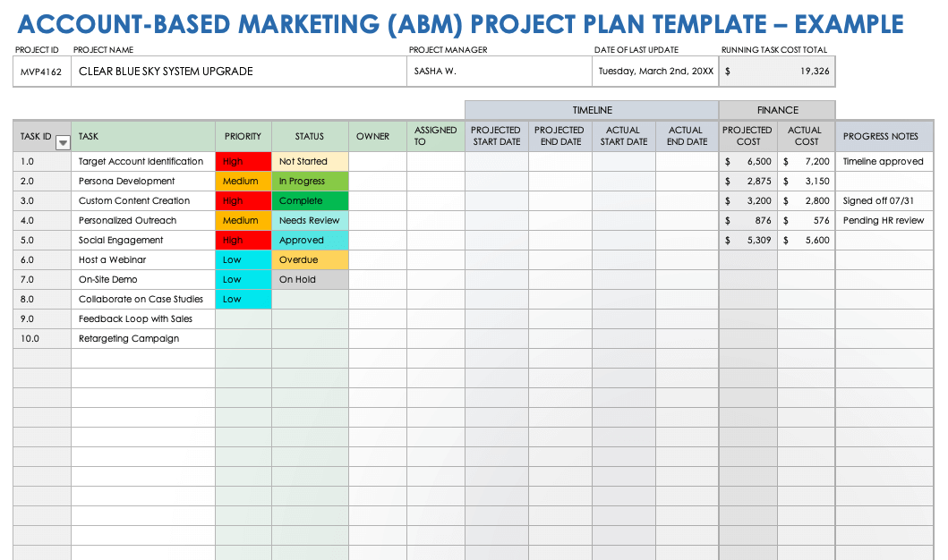Viewport: 948px width, 560px height.
Task: Select the Status column header
Action: [310, 137]
